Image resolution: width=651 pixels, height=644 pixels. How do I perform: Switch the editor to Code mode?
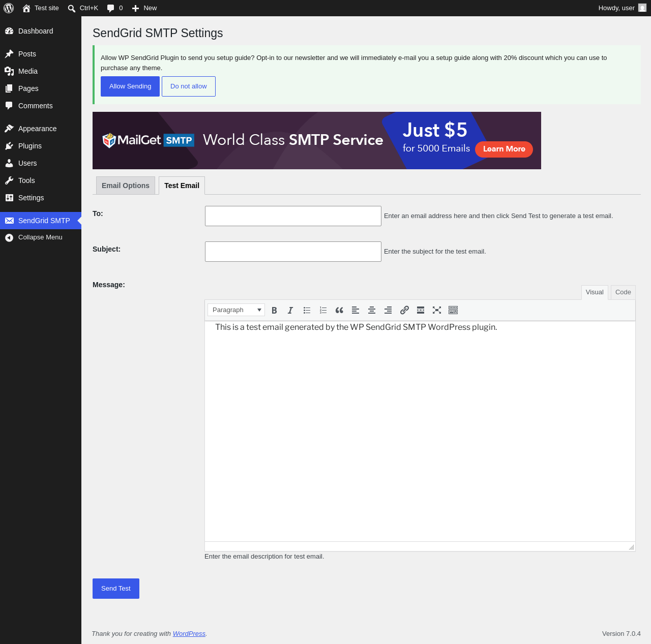(623, 292)
